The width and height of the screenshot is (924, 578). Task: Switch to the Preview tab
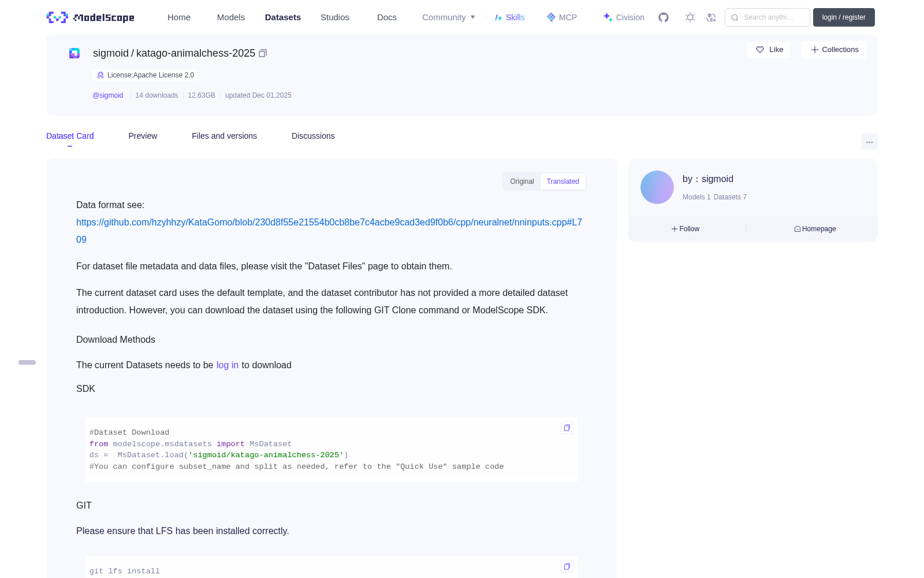pos(143,136)
